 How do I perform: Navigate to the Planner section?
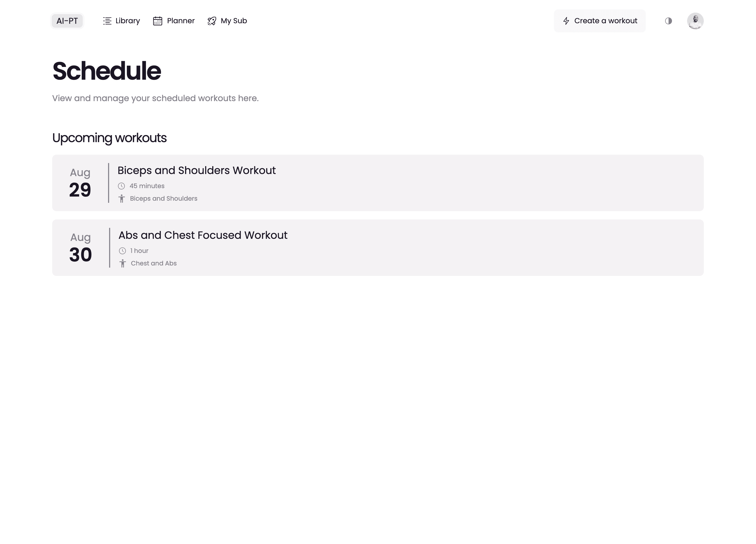[174, 21]
